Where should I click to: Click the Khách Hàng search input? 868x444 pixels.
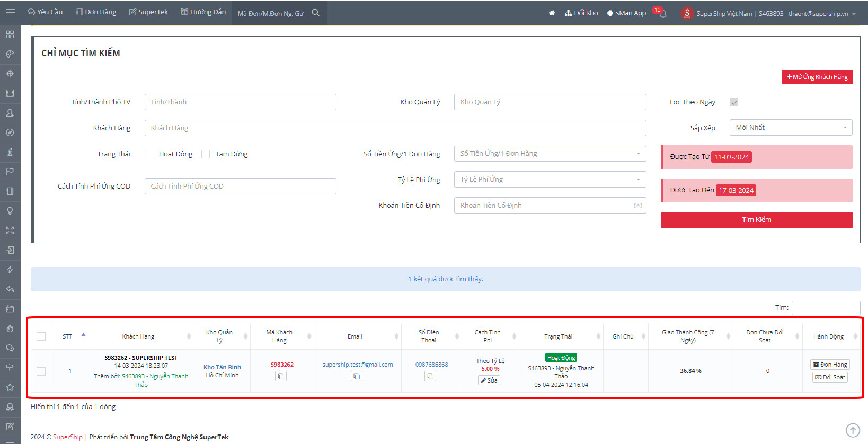[395, 128]
